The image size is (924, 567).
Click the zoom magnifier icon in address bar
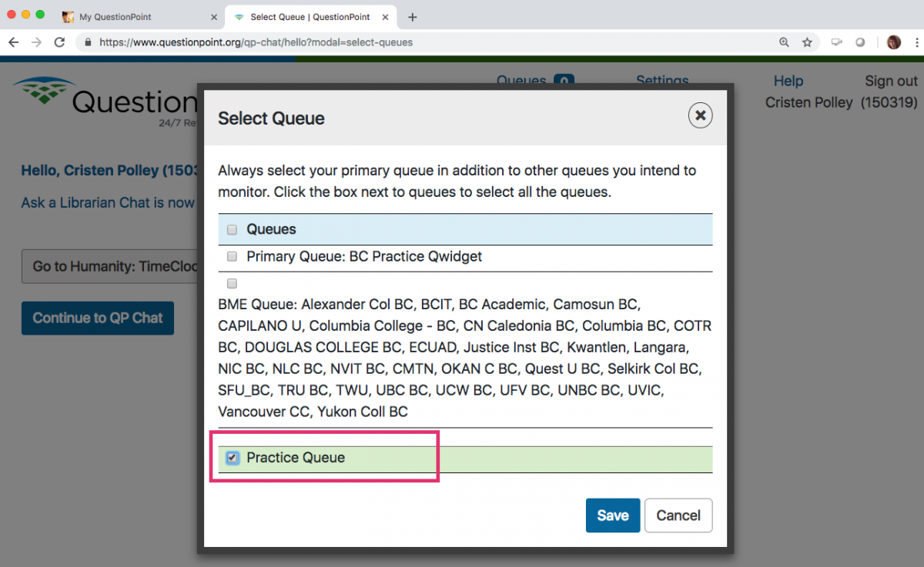pyautogui.click(x=784, y=42)
